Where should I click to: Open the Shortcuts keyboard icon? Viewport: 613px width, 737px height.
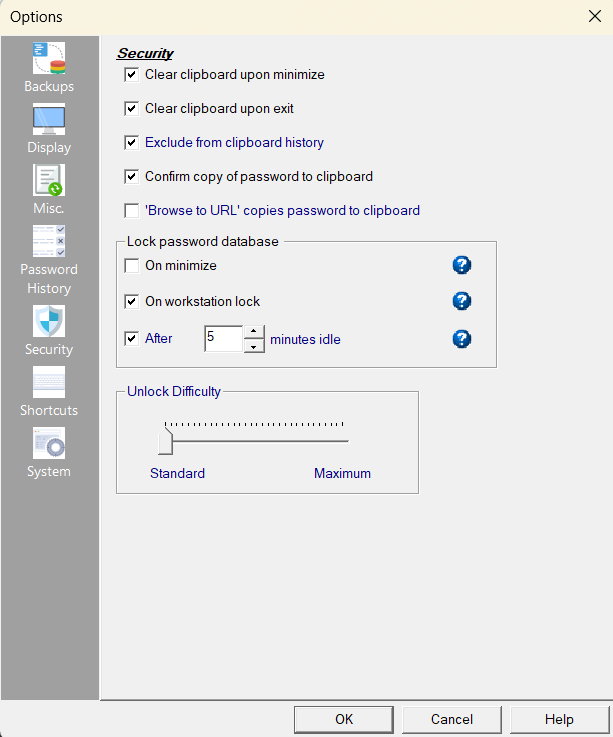point(49,382)
